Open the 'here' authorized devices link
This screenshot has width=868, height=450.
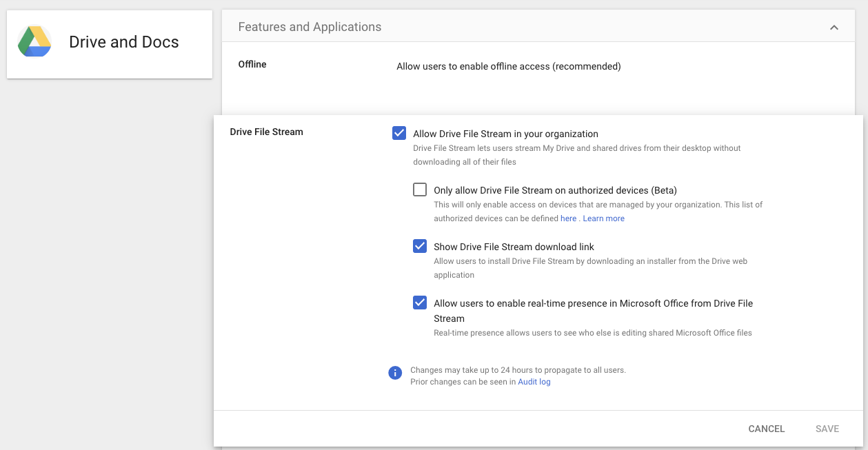[568, 218]
